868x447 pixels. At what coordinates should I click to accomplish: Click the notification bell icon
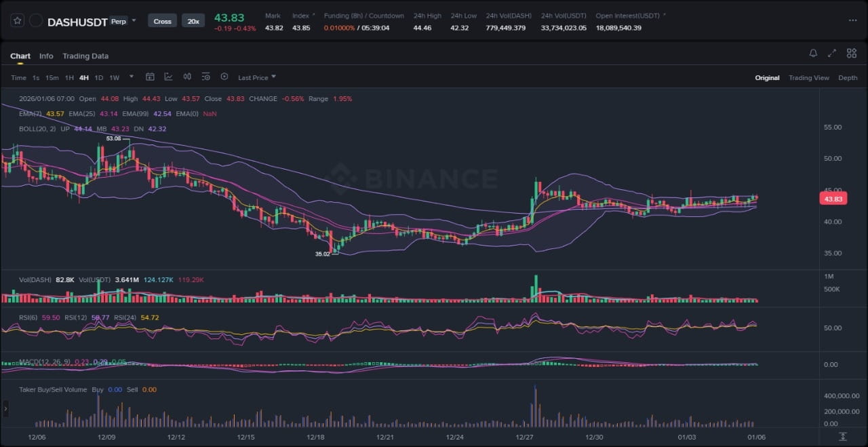point(813,53)
